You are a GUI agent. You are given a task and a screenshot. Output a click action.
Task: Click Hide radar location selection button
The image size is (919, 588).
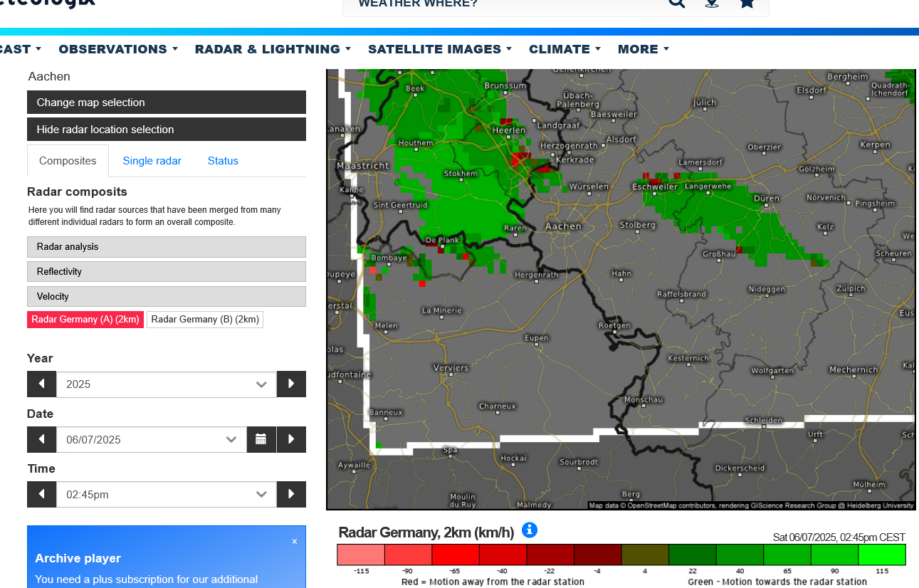167,130
